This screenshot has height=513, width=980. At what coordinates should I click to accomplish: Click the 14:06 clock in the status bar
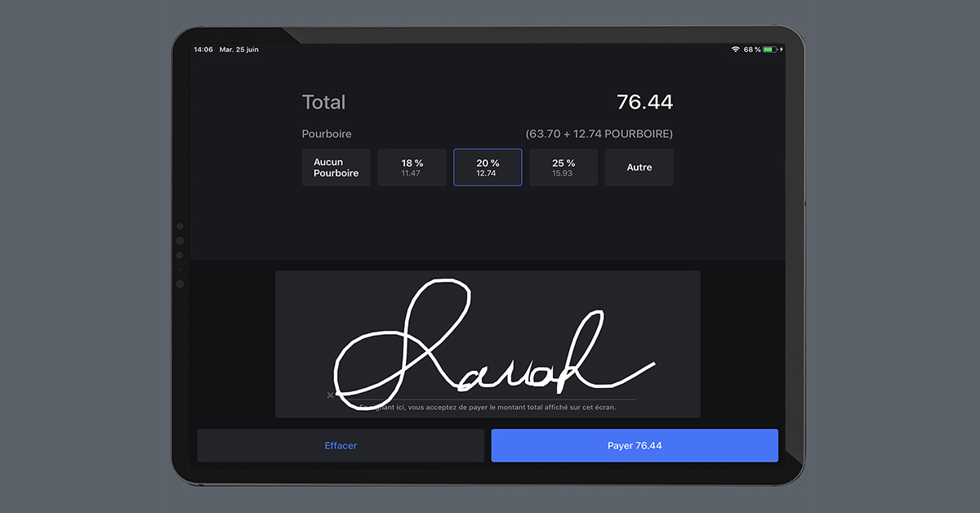pyautogui.click(x=203, y=50)
